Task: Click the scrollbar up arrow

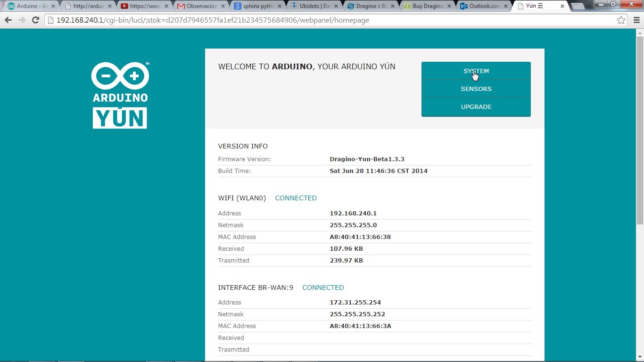Action: tap(640, 33)
